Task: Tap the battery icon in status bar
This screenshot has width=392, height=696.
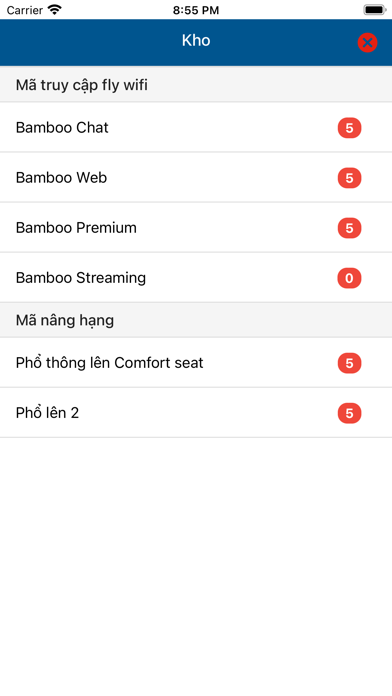Action: pos(375,10)
